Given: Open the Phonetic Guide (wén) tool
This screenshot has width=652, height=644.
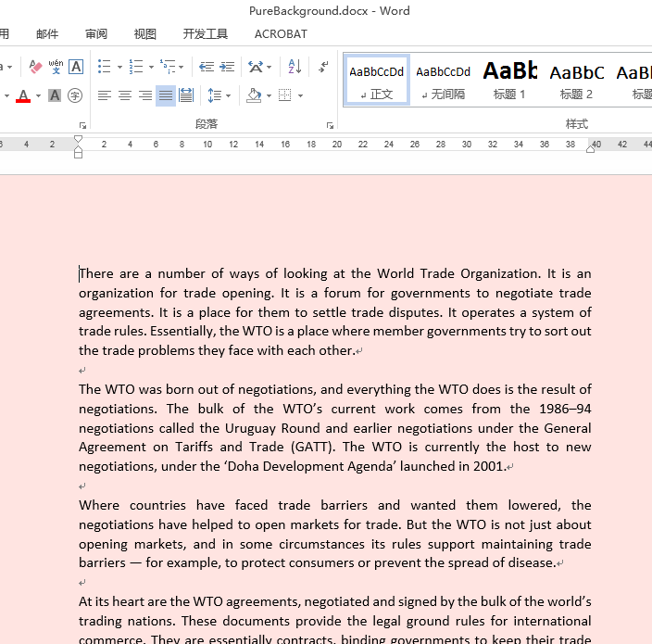Looking at the screenshot, I should click(56, 67).
